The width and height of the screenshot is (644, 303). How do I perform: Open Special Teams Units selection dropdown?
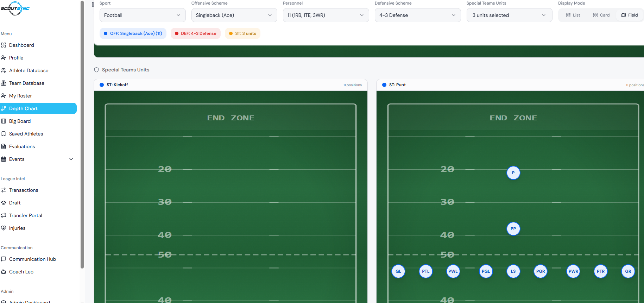pyautogui.click(x=509, y=15)
